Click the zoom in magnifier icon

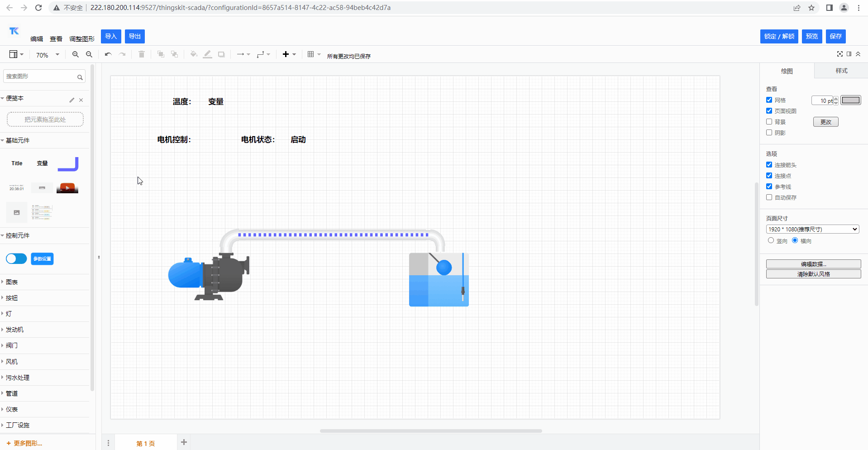coord(76,54)
